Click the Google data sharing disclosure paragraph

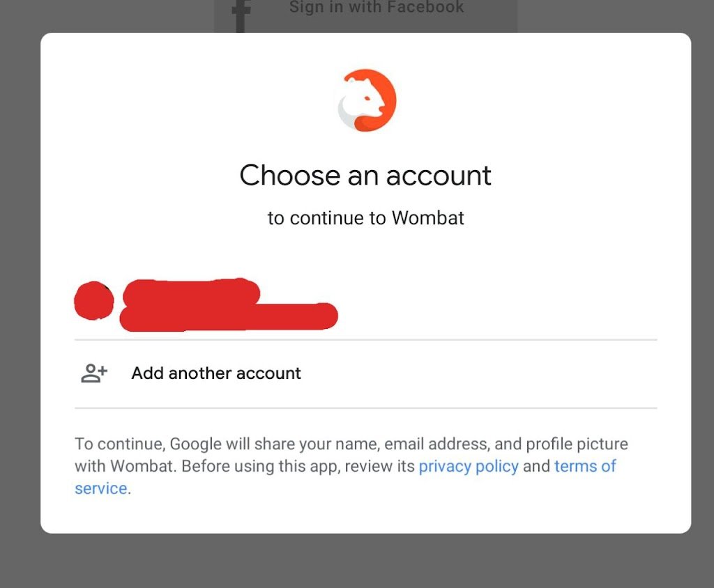click(x=351, y=466)
